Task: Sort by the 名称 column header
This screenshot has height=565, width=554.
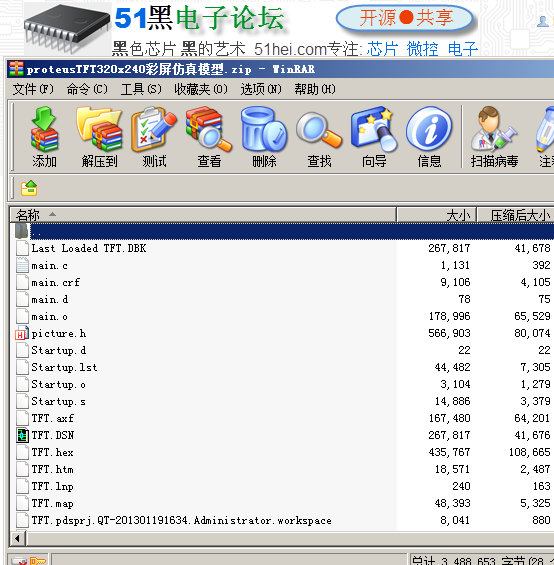Action: (x=203, y=215)
